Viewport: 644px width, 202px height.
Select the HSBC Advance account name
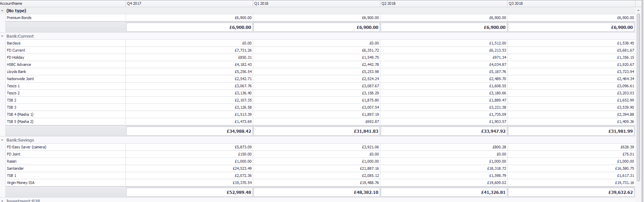pyautogui.click(x=19, y=65)
